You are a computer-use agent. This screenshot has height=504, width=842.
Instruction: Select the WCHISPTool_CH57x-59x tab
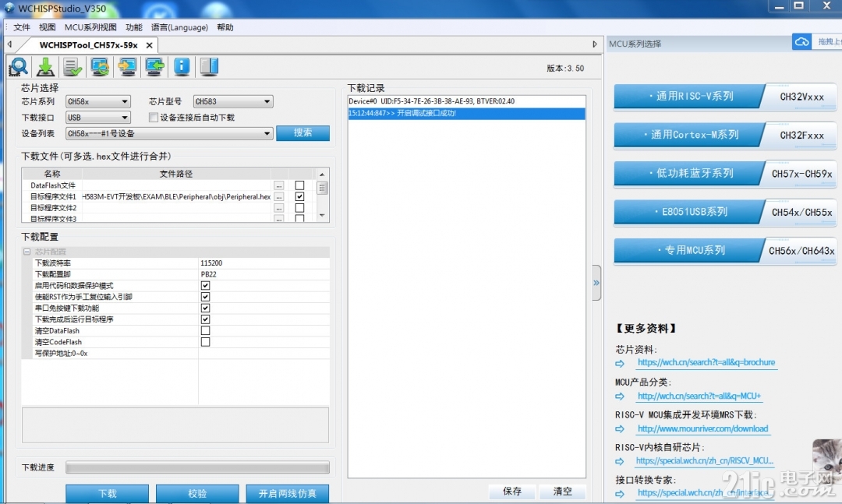[88, 45]
